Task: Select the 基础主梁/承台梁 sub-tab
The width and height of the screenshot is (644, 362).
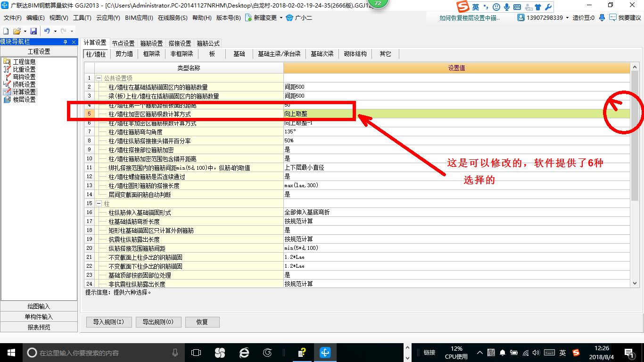Action: point(279,54)
